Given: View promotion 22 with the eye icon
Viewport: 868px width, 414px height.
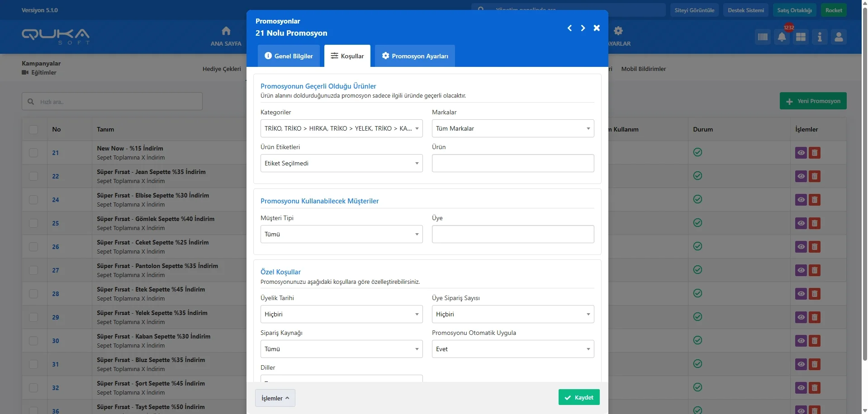Looking at the screenshot, I should 801,176.
